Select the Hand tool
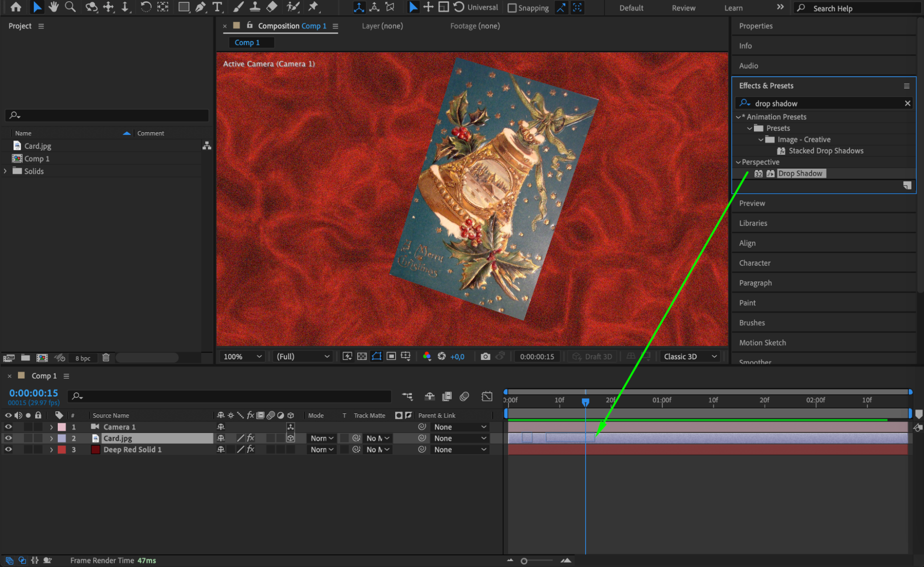The image size is (924, 567). (x=54, y=7)
